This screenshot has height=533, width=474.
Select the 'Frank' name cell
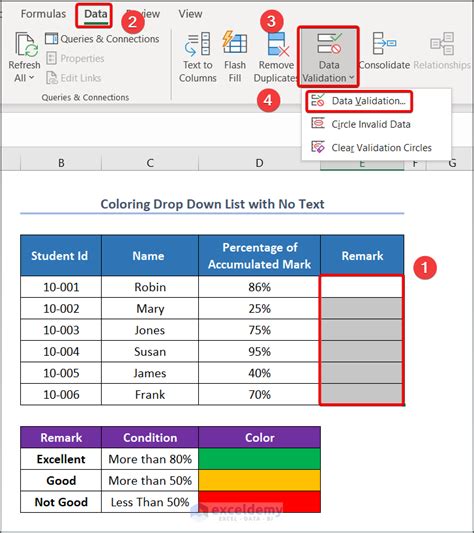pyautogui.click(x=150, y=394)
